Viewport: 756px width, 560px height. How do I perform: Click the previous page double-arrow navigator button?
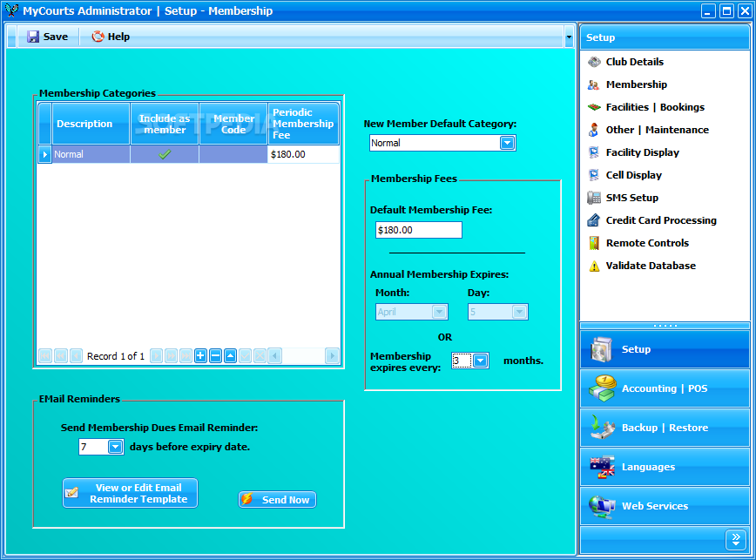61,356
